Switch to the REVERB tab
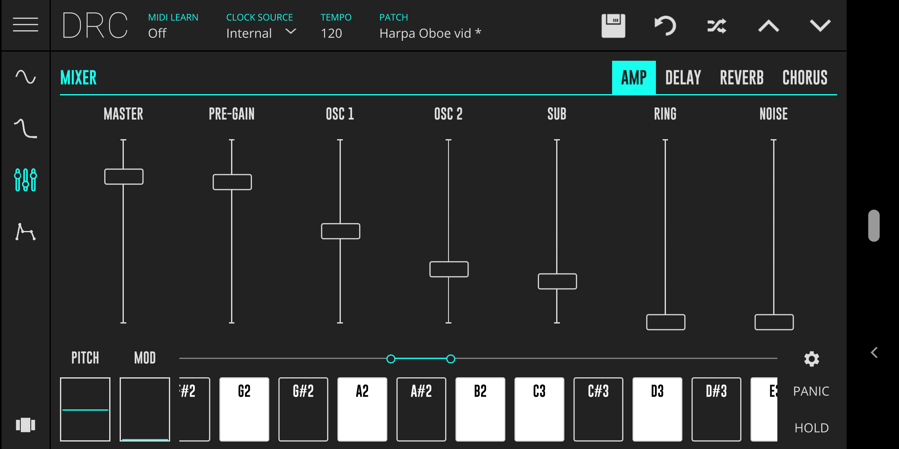The width and height of the screenshot is (899, 449). 741,78
